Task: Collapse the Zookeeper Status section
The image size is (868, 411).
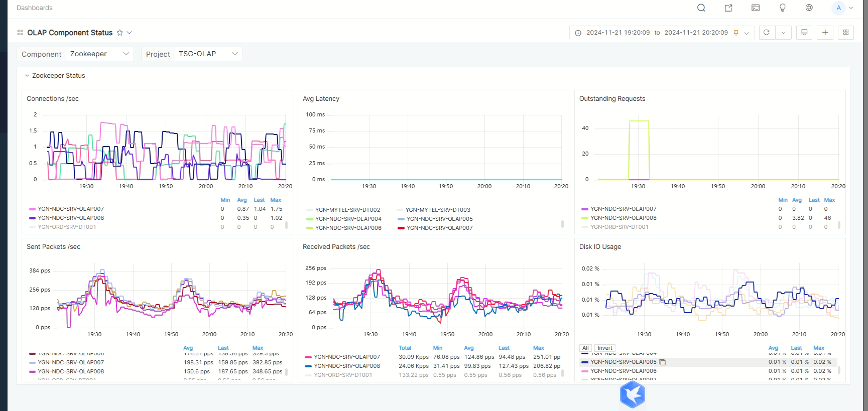Action: pyautogui.click(x=27, y=76)
